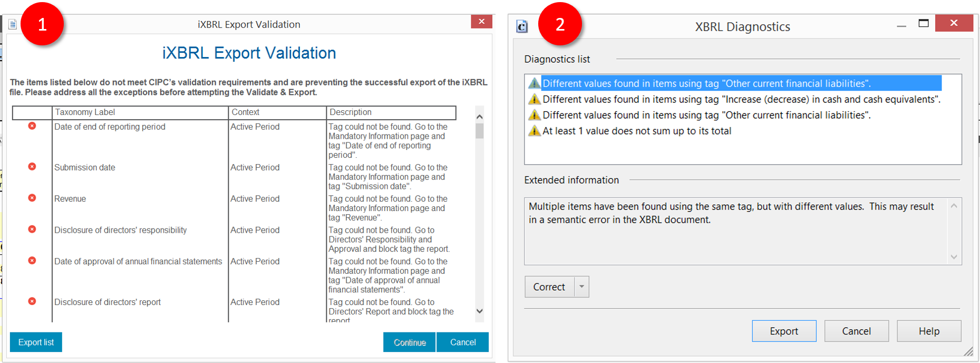The width and height of the screenshot is (980, 363).
Task: Click the iXBRL Export Validation document icon
Action: [x=13, y=24]
